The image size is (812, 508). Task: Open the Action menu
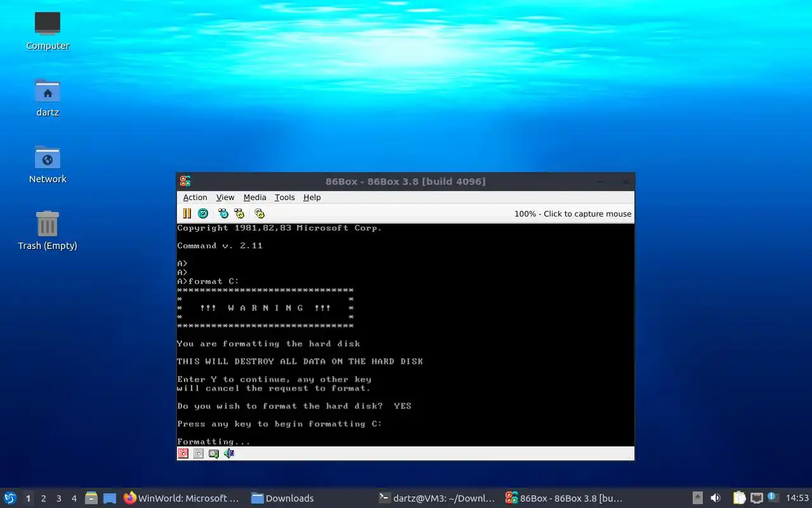(x=195, y=197)
